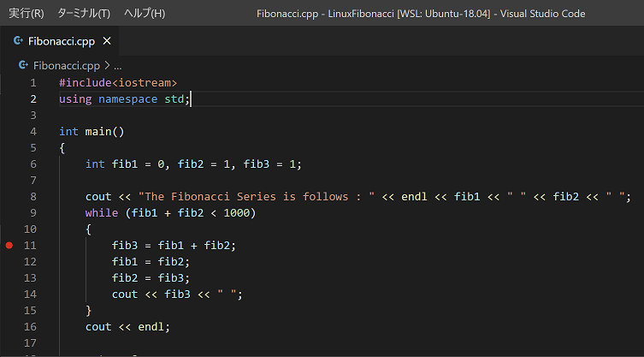The height and width of the screenshot is (357, 644).
Task: Open the 実行(R) menu
Action: point(27,14)
